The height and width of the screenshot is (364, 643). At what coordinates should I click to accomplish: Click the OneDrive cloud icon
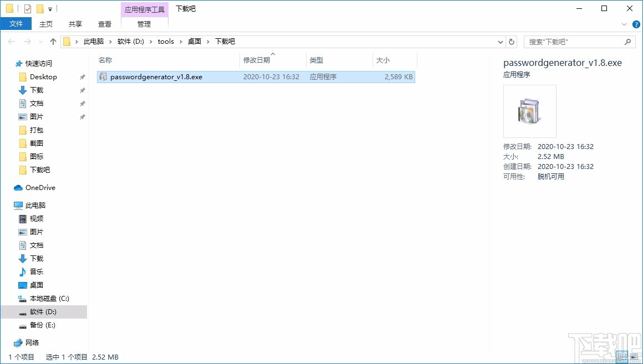click(x=18, y=188)
